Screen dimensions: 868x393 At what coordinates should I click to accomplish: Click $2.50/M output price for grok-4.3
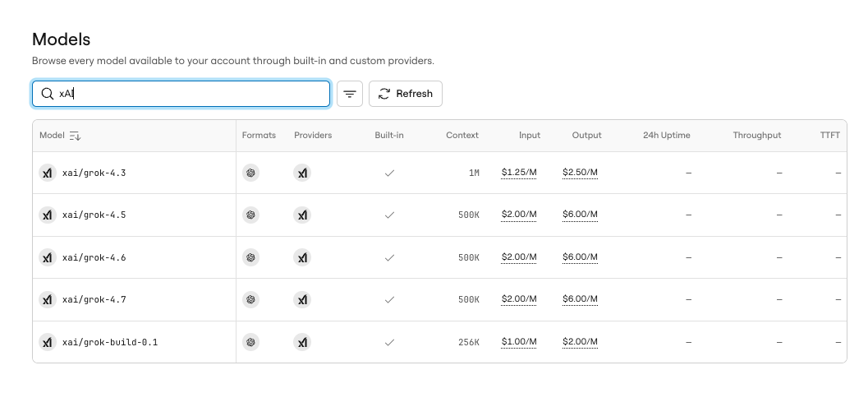[x=580, y=173]
